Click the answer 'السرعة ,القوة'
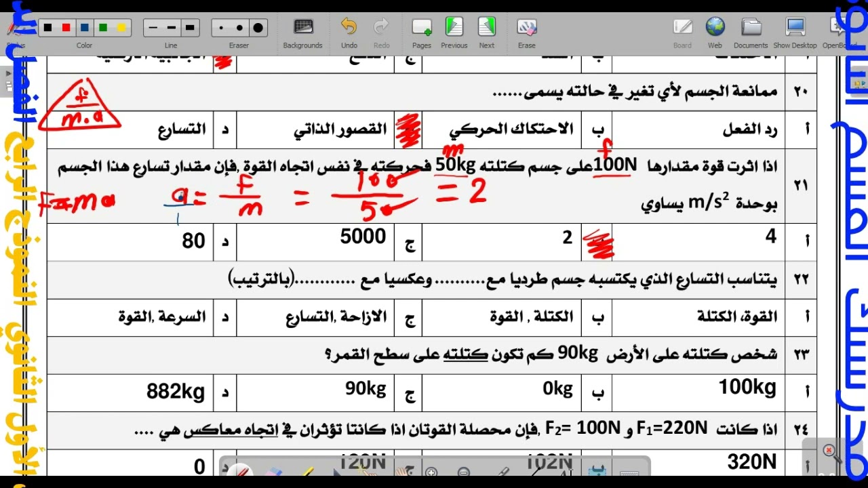This screenshot has width=868, height=488. coord(161,317)
